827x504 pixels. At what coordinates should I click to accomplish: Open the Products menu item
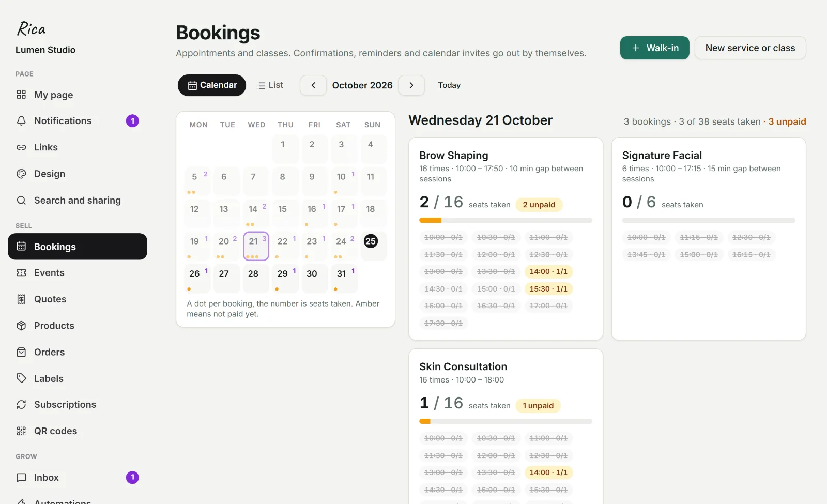78,326
